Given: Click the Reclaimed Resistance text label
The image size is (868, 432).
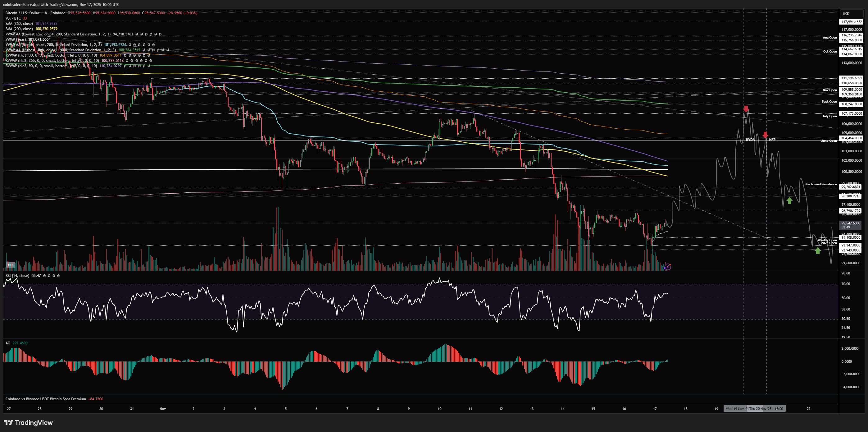Looking at the screenshot, I should [x=821, y=184].
